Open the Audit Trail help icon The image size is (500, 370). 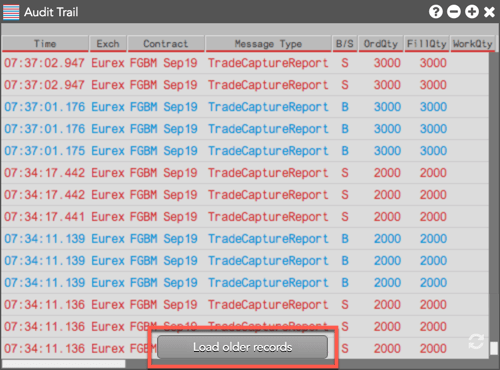[x=436, y=12]
